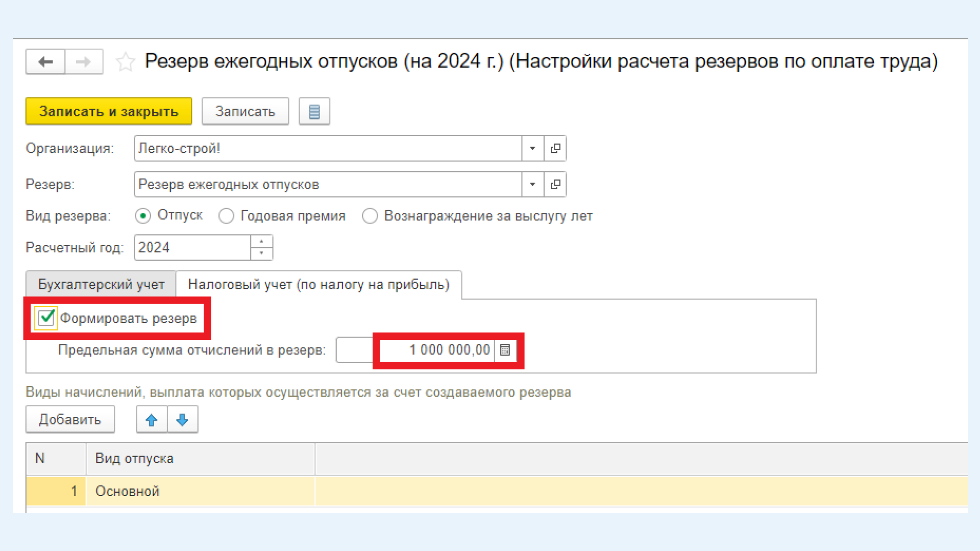The image size is (980, 551).
Task: Click the Записать button
Action: (246, 111)
